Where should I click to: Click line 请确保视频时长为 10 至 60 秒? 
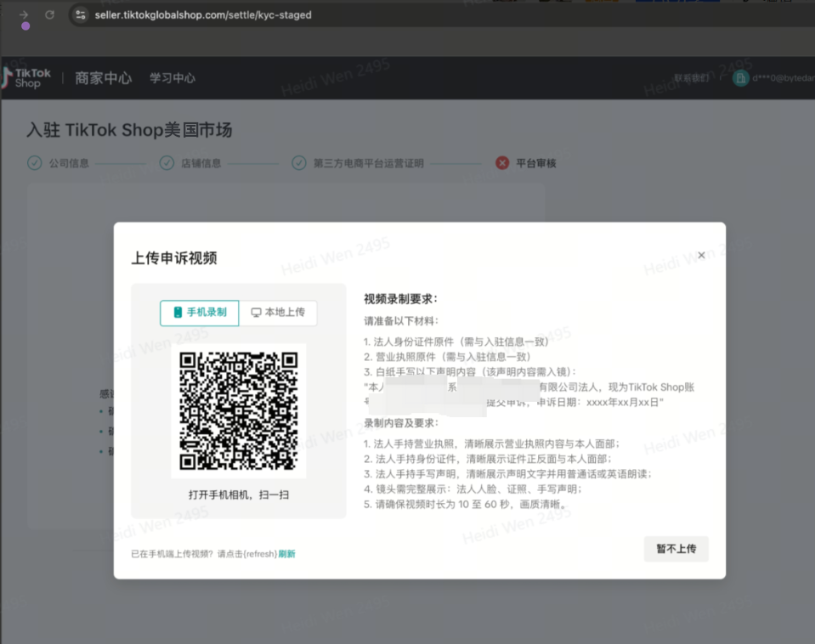click(x=465, y=504)
